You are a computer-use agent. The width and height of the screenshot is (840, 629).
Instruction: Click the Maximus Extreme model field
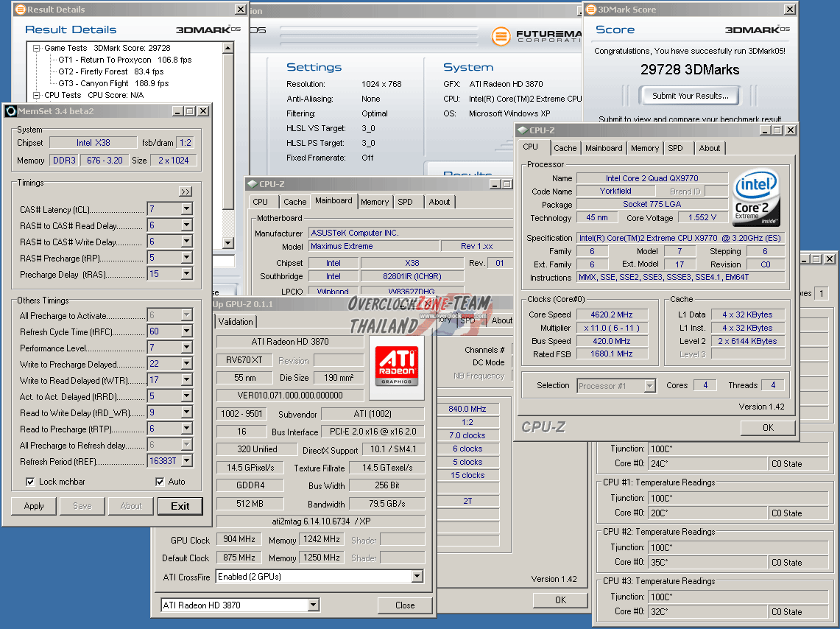tap(374, 247)
